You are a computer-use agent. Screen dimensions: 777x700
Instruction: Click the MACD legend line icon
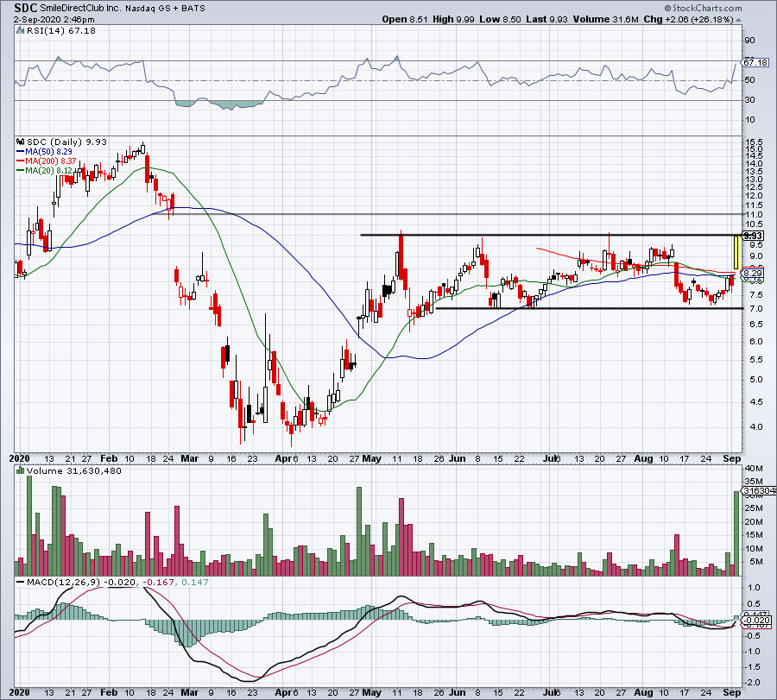[x=21, y=582]
